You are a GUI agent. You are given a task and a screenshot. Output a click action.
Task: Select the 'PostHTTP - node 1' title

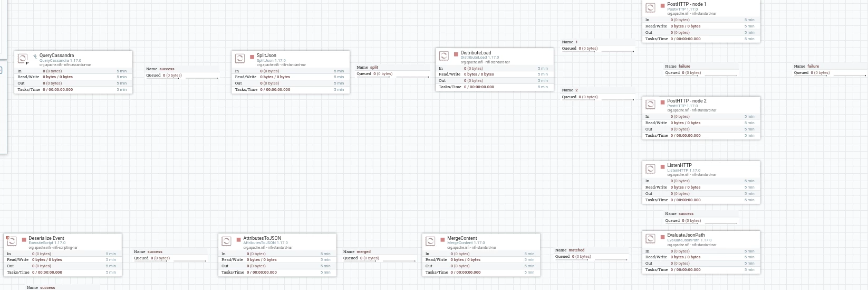click(687, 4)
